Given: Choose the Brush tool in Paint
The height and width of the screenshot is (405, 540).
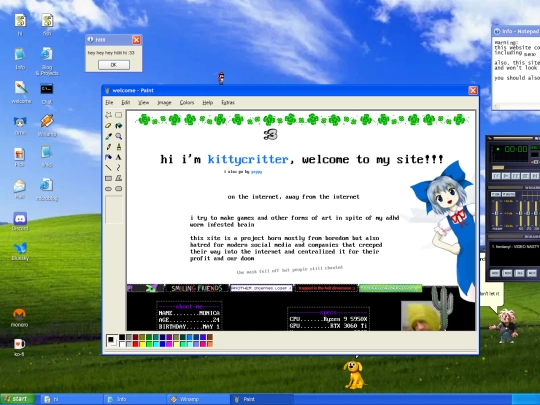Looking at the screenshot, I should (x=118, y=147).
